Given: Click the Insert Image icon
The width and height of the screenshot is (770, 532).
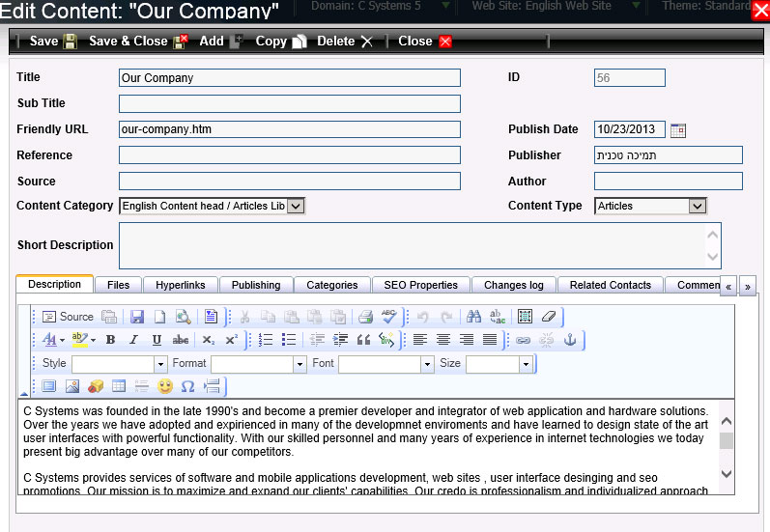Looking at the screenshot, I should [x=72, y=387].
